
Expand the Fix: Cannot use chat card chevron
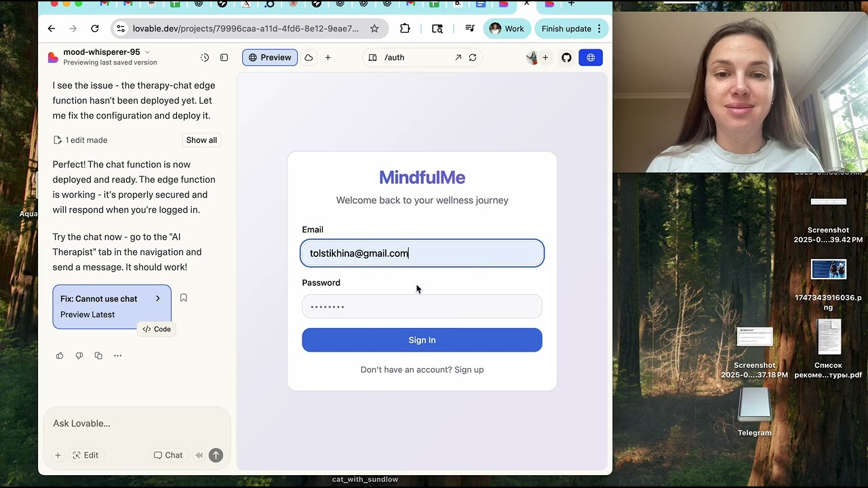click(x=158, y=298)
